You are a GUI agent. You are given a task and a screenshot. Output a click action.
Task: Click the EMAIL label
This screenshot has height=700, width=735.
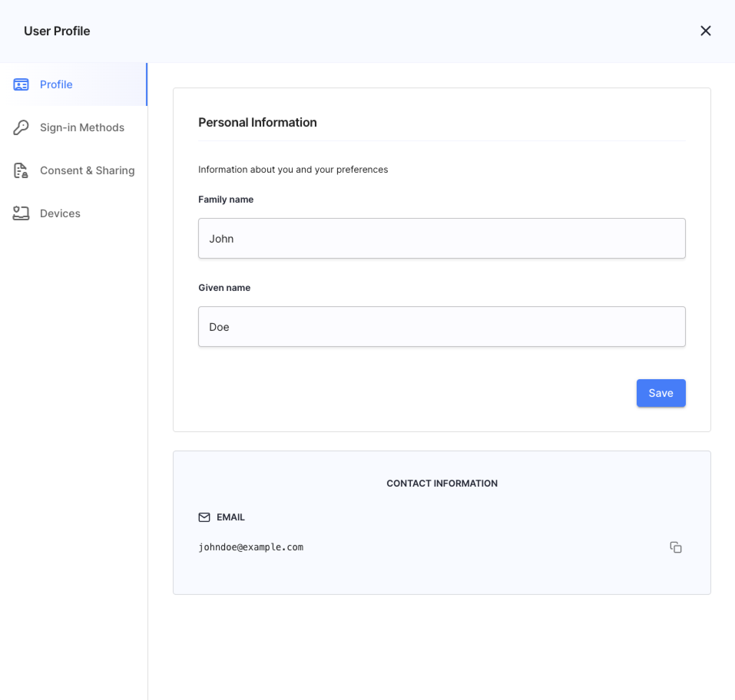tap(230, 517)
